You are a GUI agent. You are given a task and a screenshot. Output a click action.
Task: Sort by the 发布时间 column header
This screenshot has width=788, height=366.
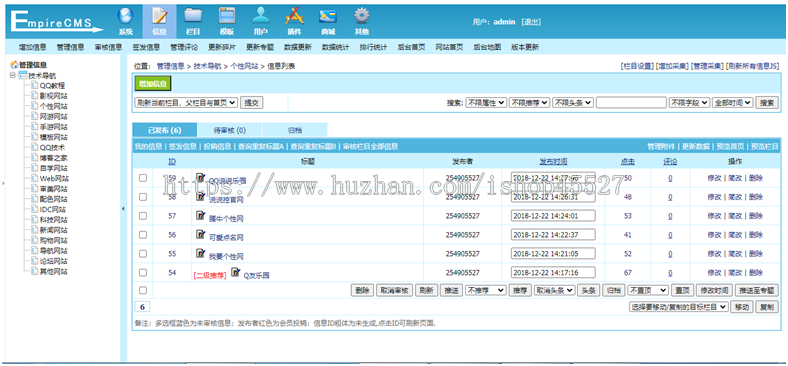[553, 161]
